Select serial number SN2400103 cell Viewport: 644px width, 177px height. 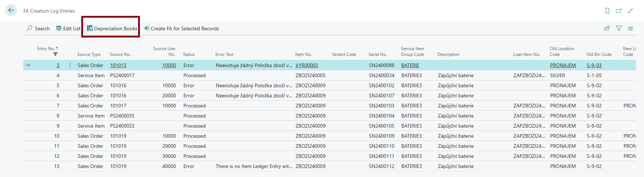tap(382, 106)
